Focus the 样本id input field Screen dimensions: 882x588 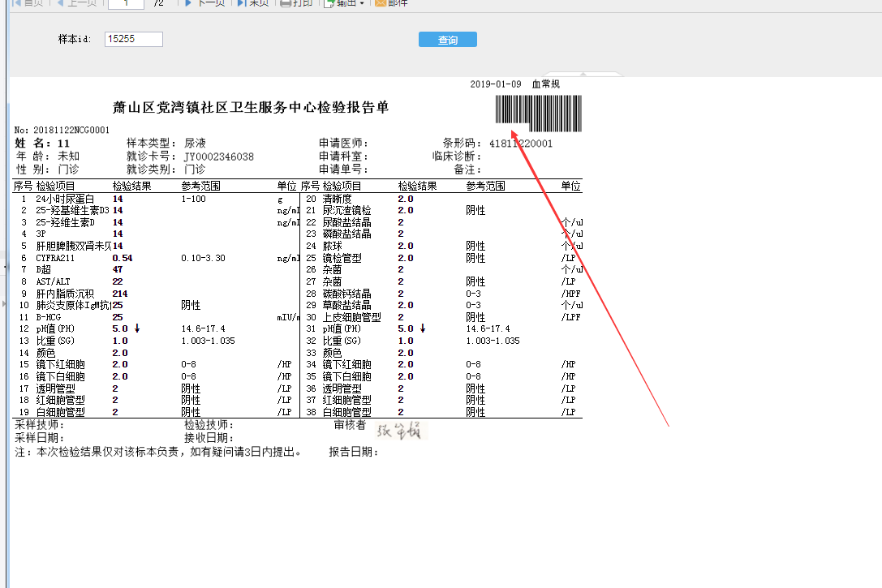(x=134, y=39)
